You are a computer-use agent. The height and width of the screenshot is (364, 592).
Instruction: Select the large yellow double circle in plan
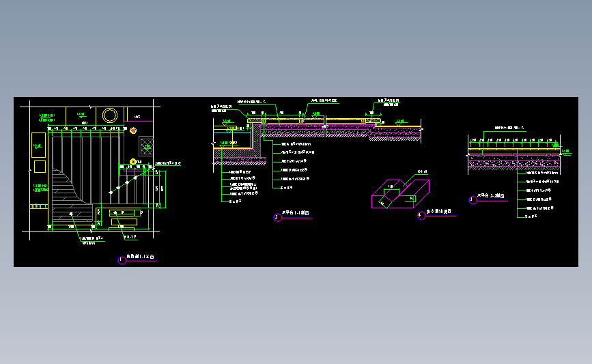tap(110, 115)
